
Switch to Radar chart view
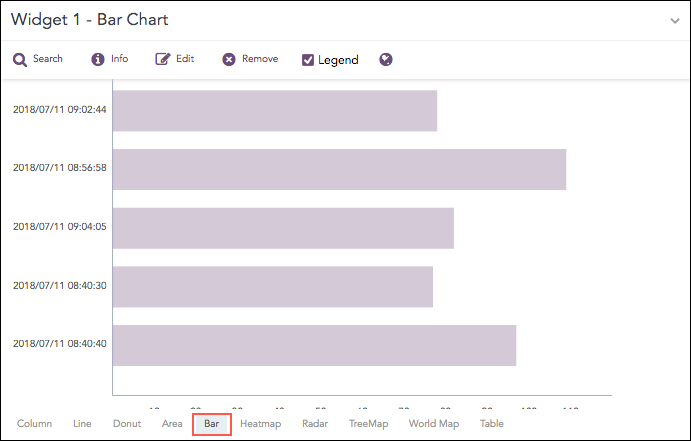point(314,424)
